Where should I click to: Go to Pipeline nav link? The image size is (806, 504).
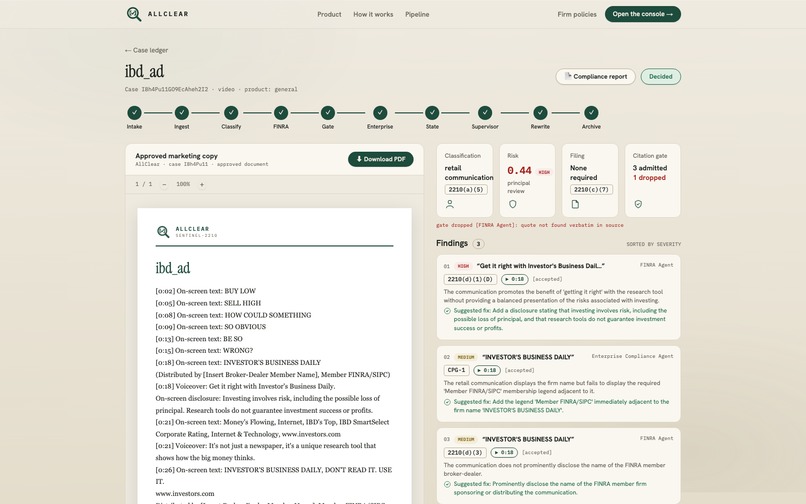tap(417, 14)
